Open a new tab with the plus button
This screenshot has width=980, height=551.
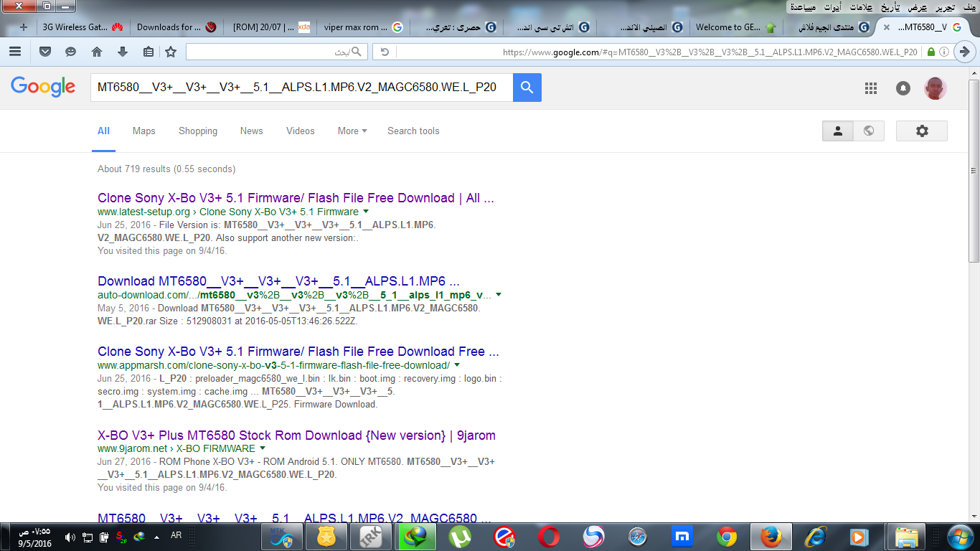click(x=24, y=27)
